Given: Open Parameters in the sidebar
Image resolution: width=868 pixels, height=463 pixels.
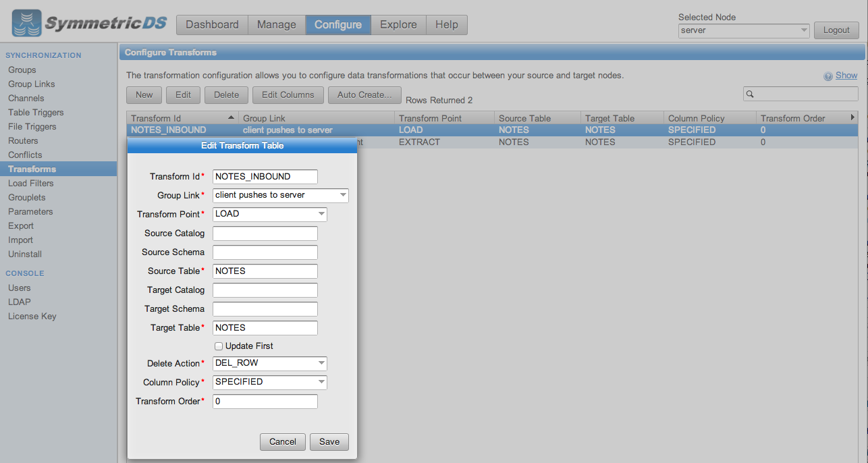Looking at the screenshot, I should [x=30, y=212].
